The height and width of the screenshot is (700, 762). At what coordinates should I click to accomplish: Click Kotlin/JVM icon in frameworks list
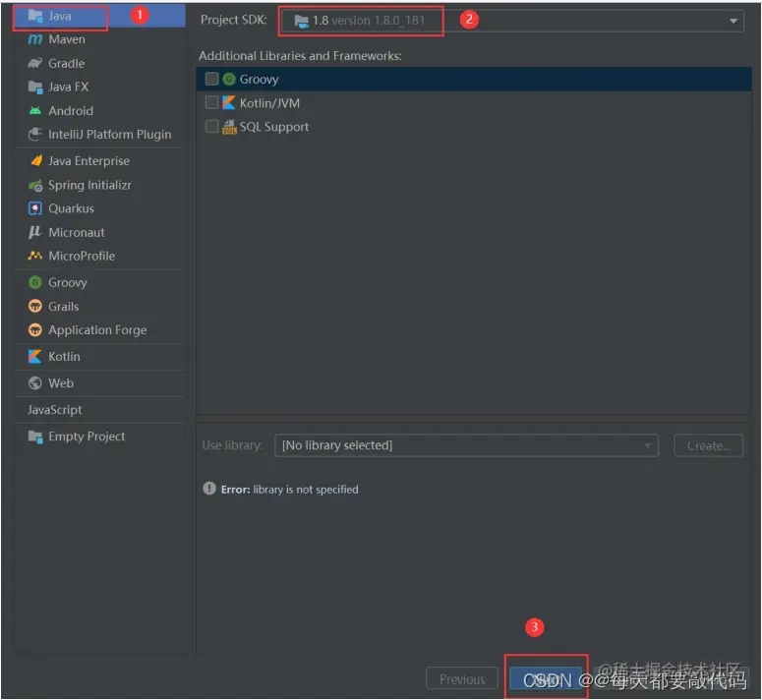coord(229,102)
